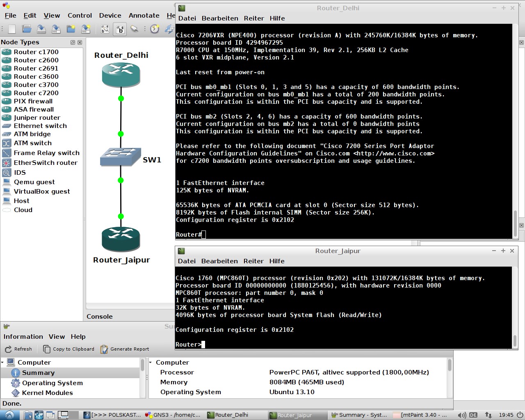Select the Router c7200 node type
Viewport: 525px width, 420px height.
tap(36, 93)
